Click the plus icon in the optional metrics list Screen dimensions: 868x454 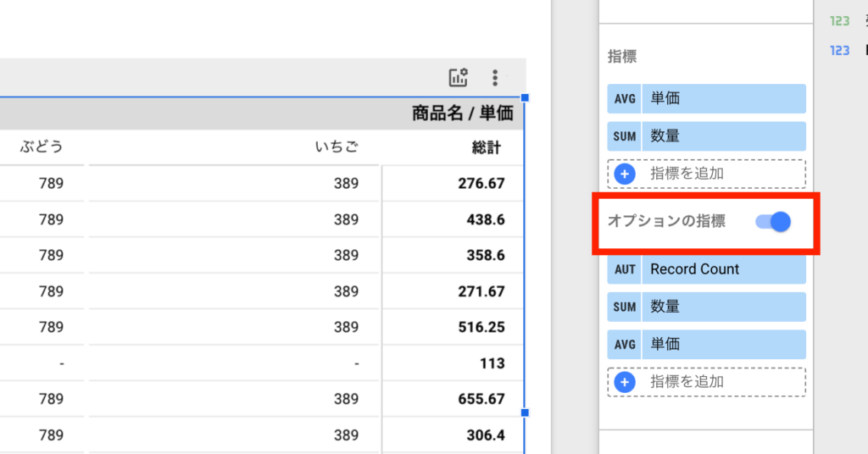pyautogui.click(x=625, y=382)
